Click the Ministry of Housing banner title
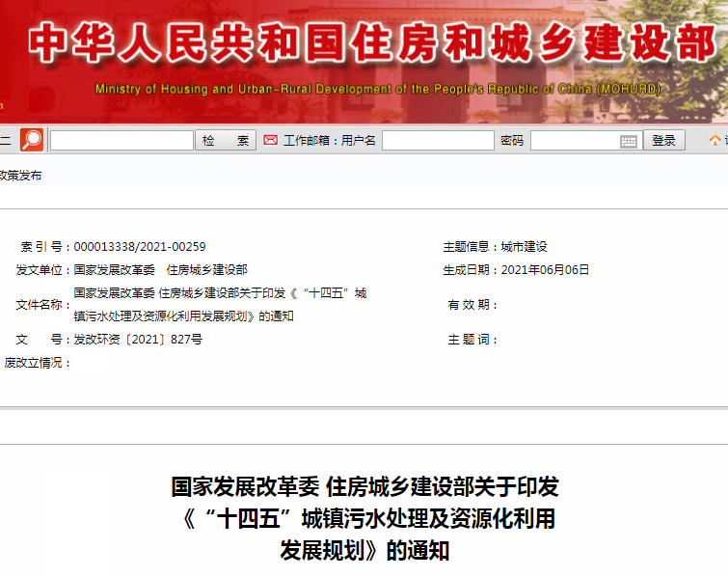Image resolution: width=728 pixels, height=577 pixels. 372,42
